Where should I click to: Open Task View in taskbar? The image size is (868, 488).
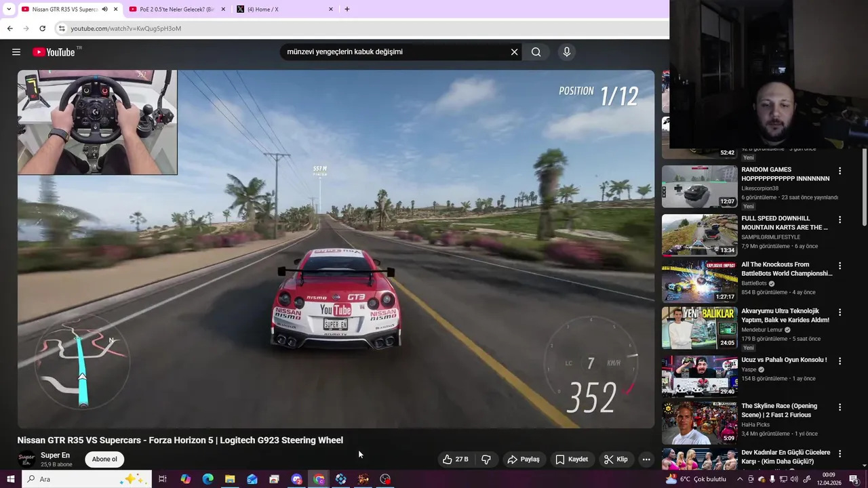(x=163, y=479)
